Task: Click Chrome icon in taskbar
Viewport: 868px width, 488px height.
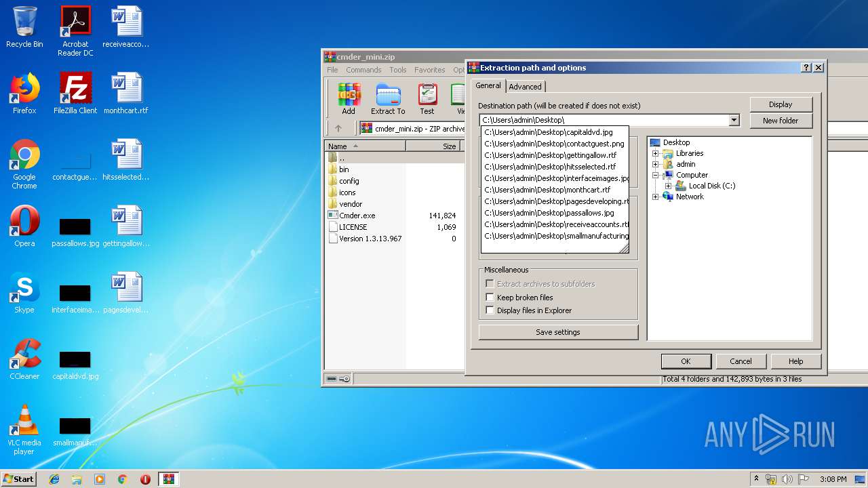Action: 122,479
